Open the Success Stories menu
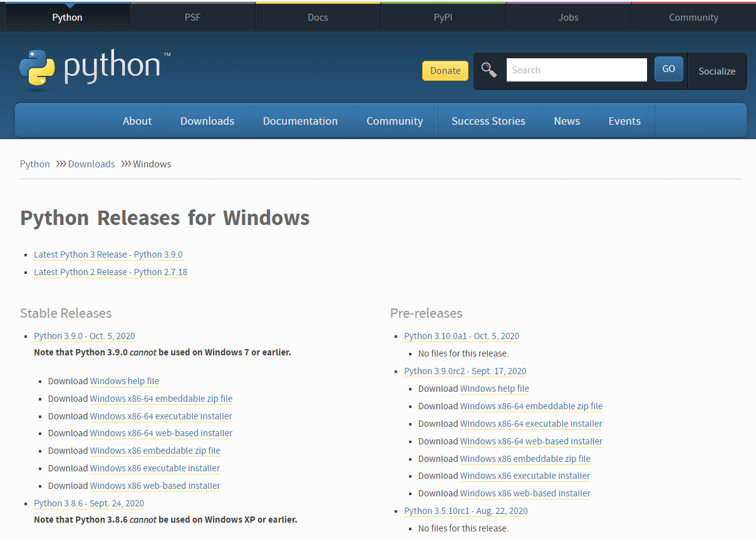The height and width of the screenshot is (539, 756). (489, 121)
